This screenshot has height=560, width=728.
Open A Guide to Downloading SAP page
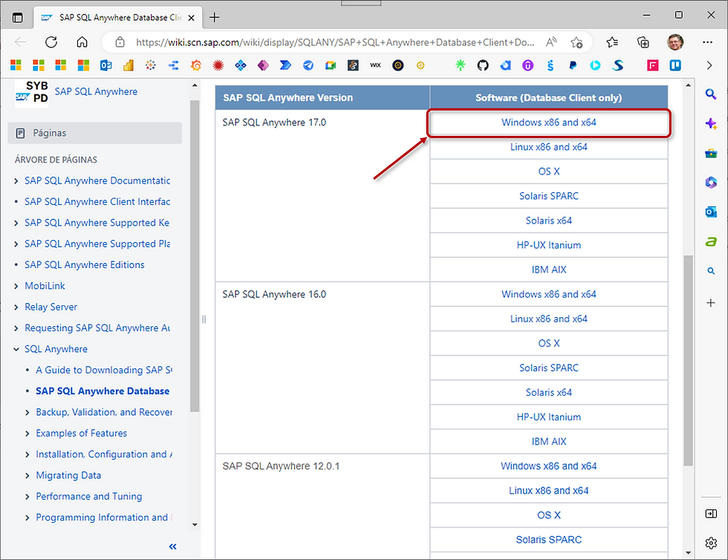(x=104, y=370)
